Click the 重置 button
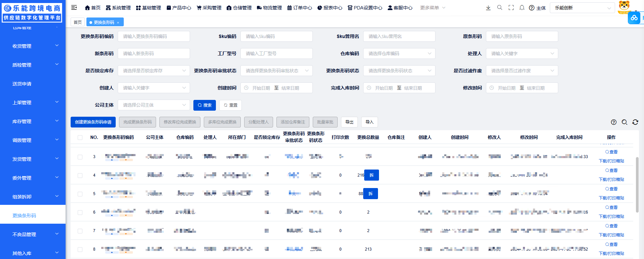 click(230, 105)
